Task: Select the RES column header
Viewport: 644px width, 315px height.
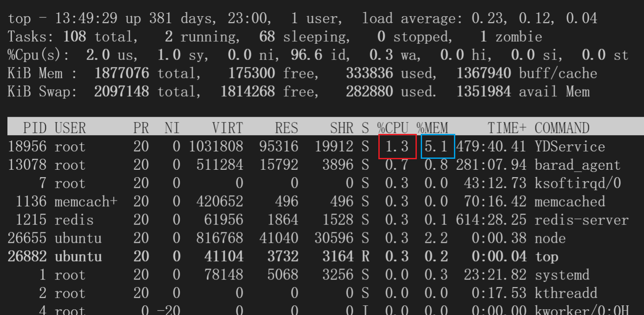Action: point(287,128)
